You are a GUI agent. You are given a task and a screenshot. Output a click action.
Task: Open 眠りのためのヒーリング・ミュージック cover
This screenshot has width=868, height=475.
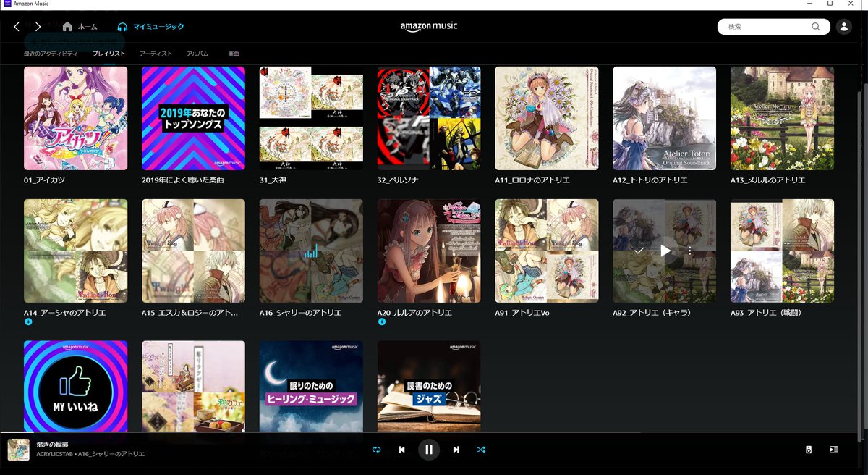(311, 386)
